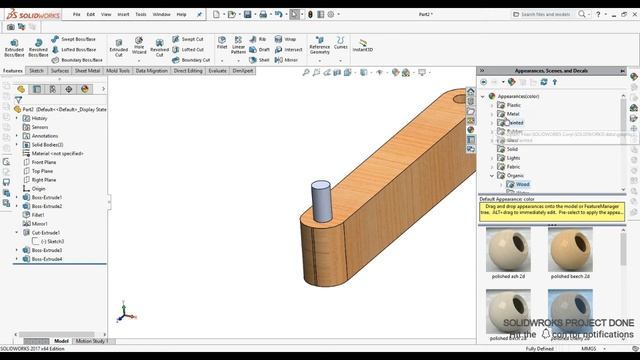The width and height of the screenshot is (640, 360).
Task: Open Reference Geometry options
Action: pos(320,45)
